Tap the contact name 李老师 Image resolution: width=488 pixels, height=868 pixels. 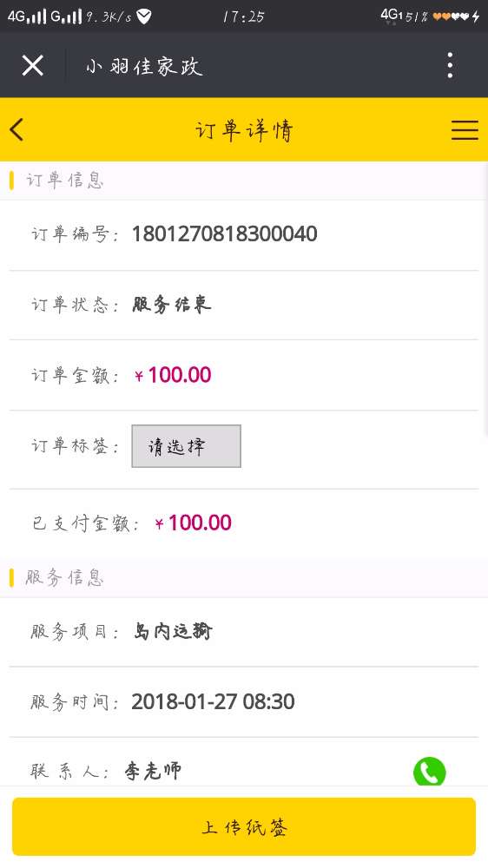(153, 771)
